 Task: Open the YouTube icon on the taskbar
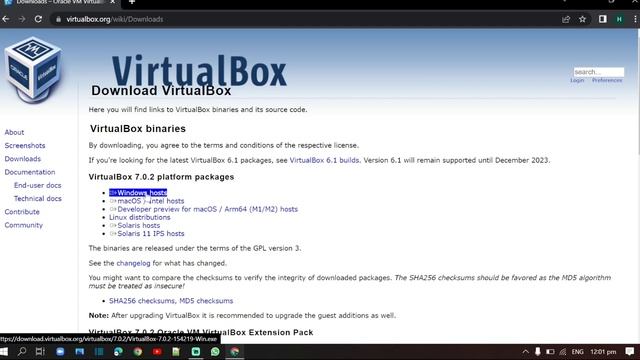point(157,351)
